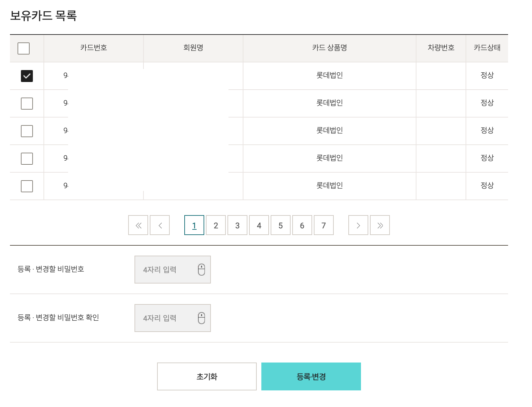
Task: Check the second card row checkbox
Action: pyautogui.click(x=27, y=104)
